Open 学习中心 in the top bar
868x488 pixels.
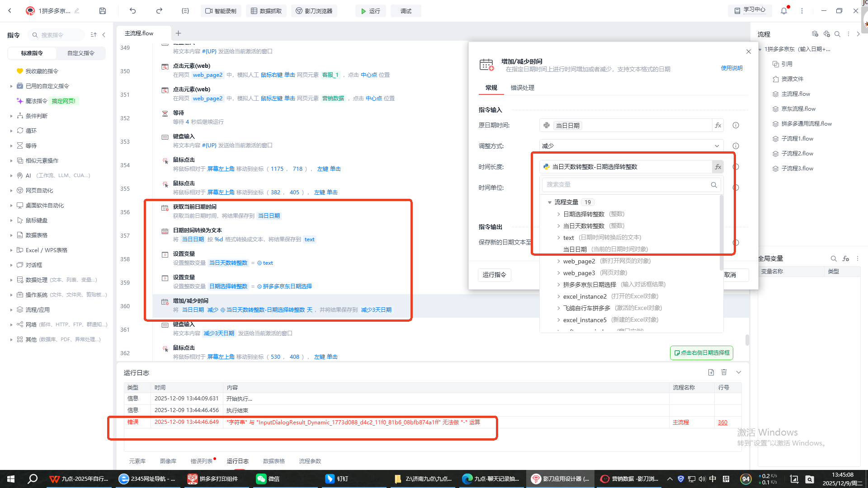[751, 10]
